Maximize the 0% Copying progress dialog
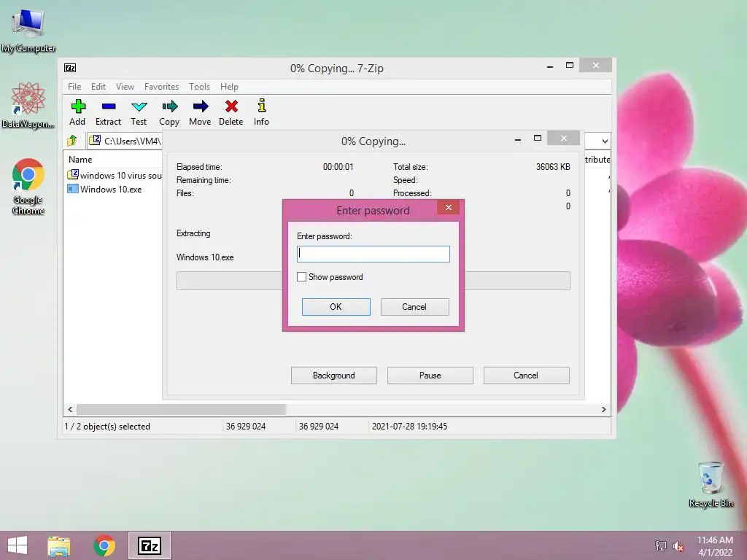Viewport: 747px width, 560px height. 538,138
